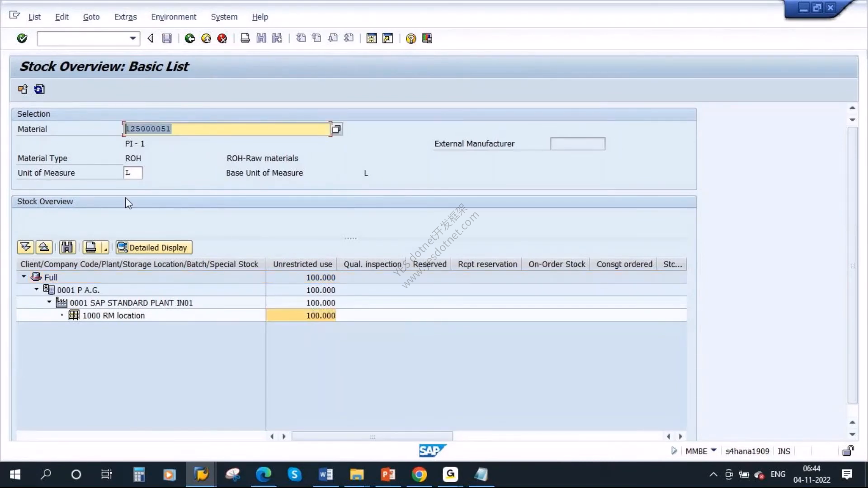This screenshot has width=868, height=488.
Task: Select the 1000 RM location row
Action: (x=352, y=315)
